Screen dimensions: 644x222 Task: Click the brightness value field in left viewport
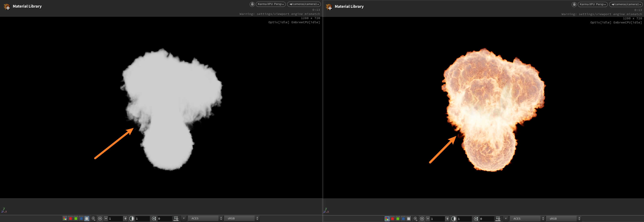click(x=116, y=219)
